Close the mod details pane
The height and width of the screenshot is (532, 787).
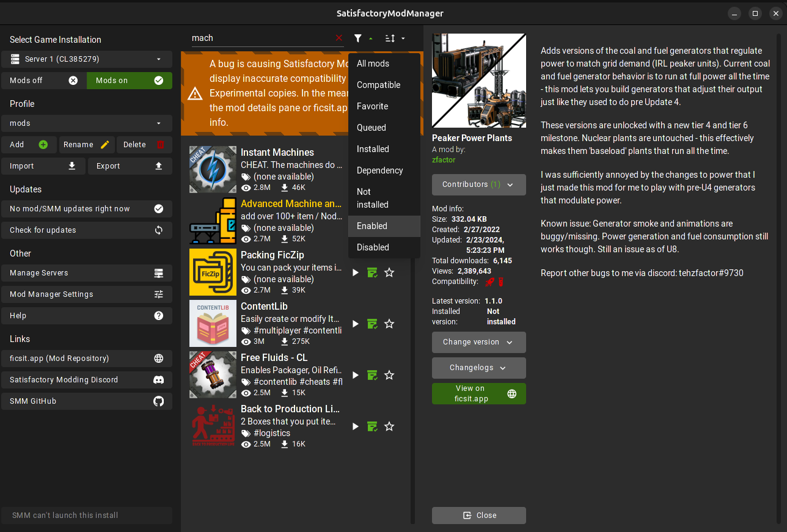coord(479,516)
